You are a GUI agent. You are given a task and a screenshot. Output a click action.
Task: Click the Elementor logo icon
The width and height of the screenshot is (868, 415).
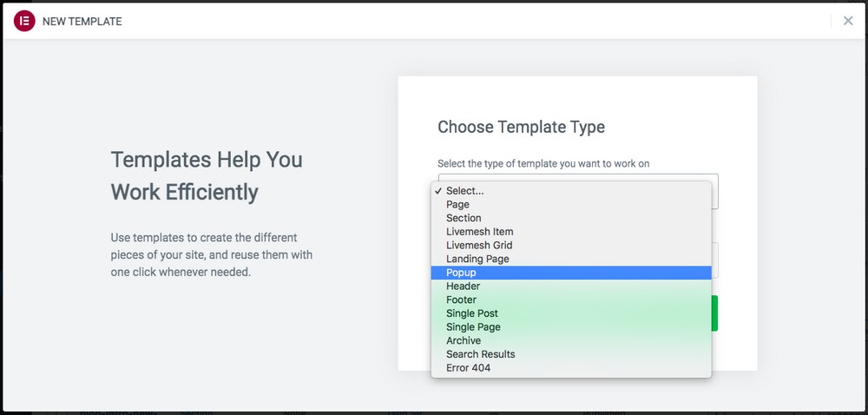tap(24, 21)
